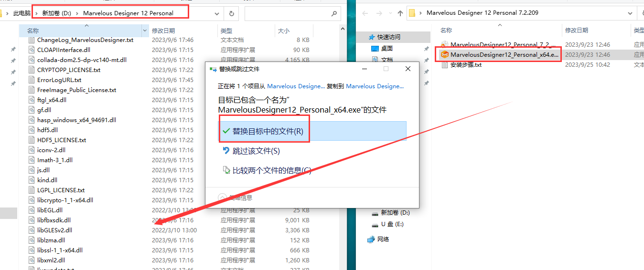Screen dimensions: 644x270
Task: Open the address bar history dropdown
Action: tap(217, 14)
